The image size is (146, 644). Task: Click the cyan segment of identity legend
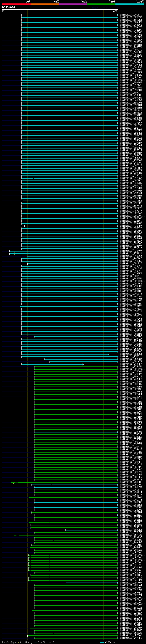coord(130,4)
